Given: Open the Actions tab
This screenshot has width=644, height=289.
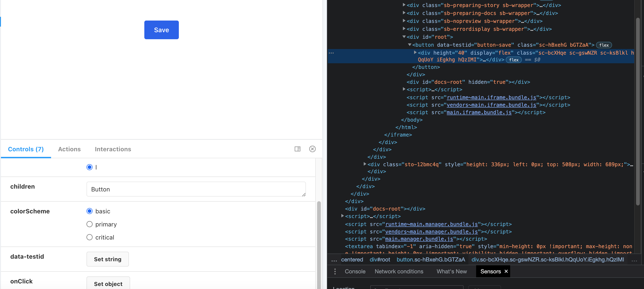Looking at the screenshot, I should (x=69, y=149).
